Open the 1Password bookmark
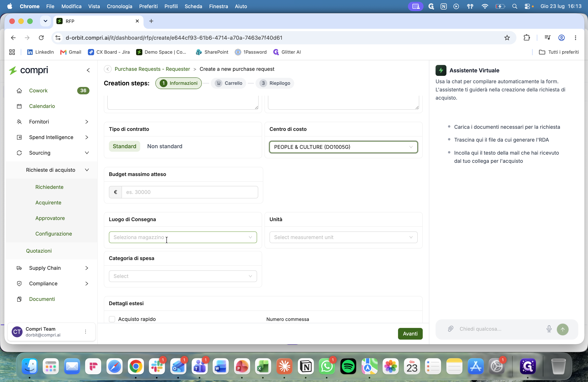588x382 pixels. pyautogui.click(x=251, y=52)
